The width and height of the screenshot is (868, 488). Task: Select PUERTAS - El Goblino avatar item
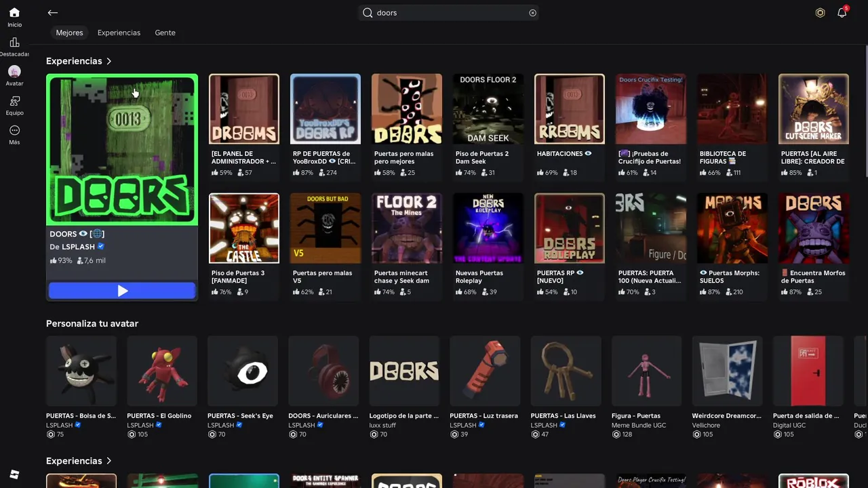click(x=162, y=388)
